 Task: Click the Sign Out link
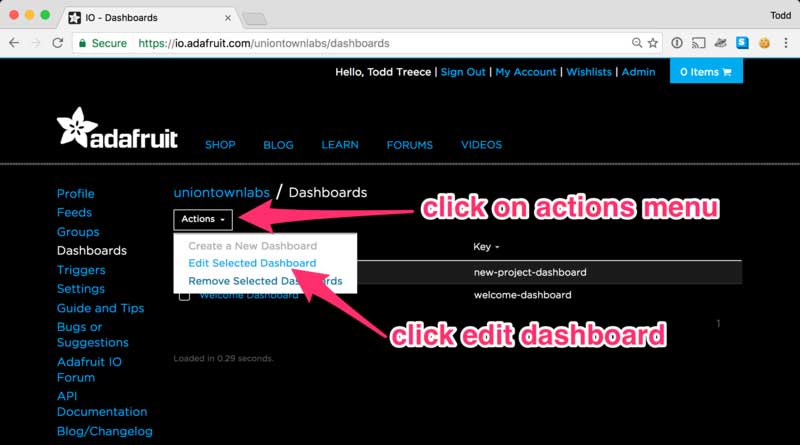[x=463, y=72]
